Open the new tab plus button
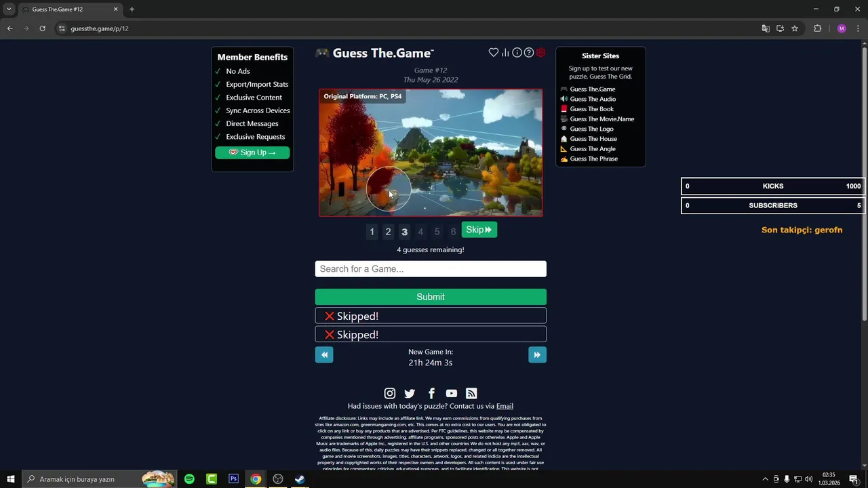The width and height of the screenshot is (868, 488). (x=132, y=9)
